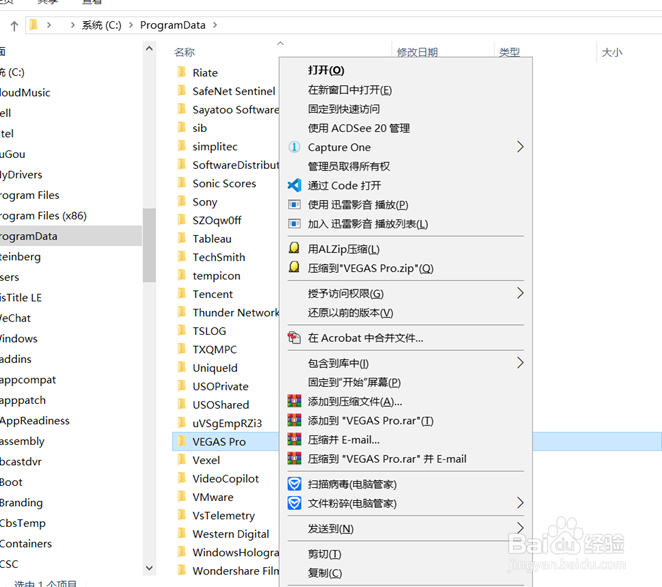Click the Tableau folder icon
Viewport: 662px width, 587px height.
(x=182, y=238)
